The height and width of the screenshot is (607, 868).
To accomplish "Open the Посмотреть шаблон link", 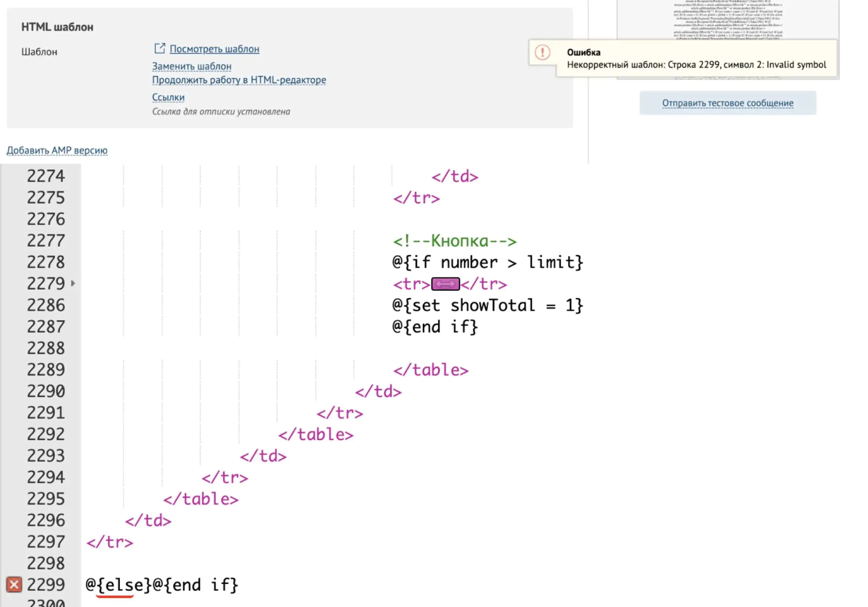I will coord(214,49).
